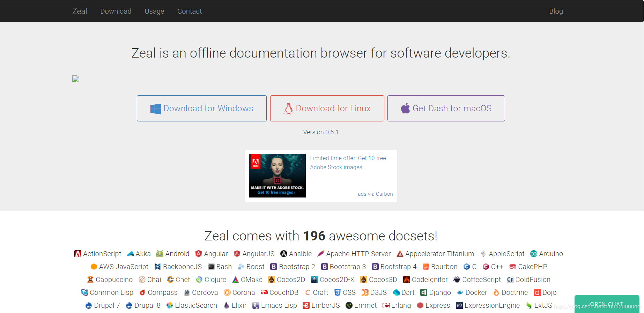Click the AWS JavaScript icon

tap(94, 267)
